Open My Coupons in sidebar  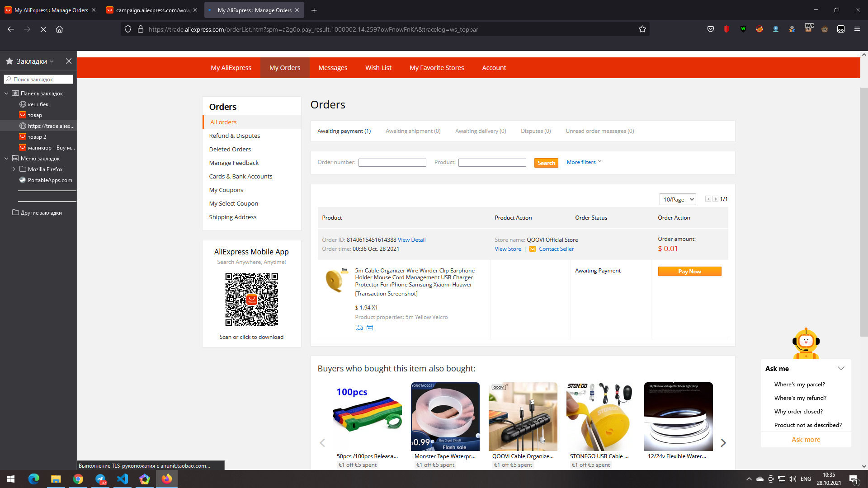click(x=226, y=190)
